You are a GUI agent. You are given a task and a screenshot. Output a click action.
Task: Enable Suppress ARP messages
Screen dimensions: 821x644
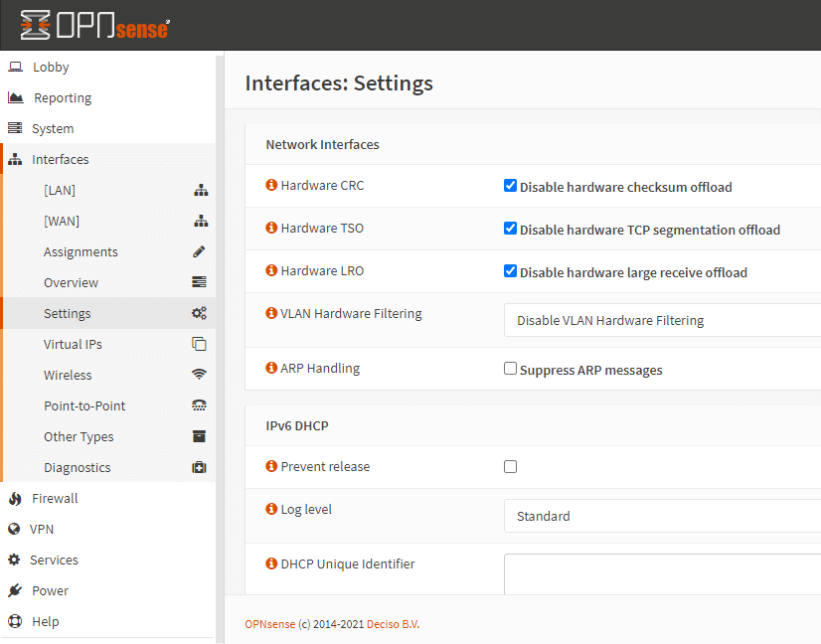pos(510,368)
